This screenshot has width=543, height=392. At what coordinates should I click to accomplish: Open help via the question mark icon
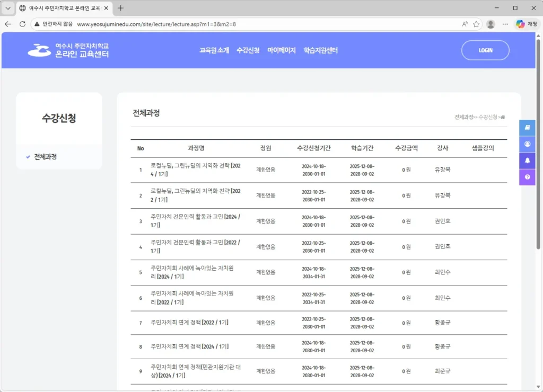click(527, 176)
